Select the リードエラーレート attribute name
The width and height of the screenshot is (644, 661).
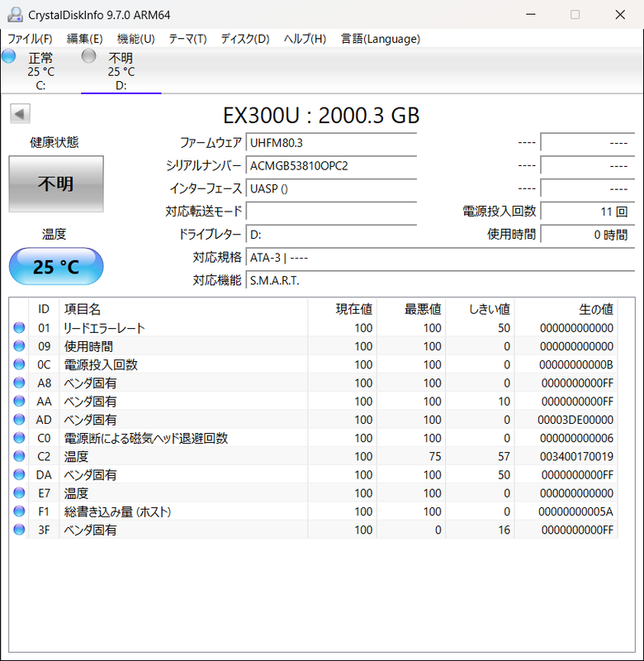[105, 328]
